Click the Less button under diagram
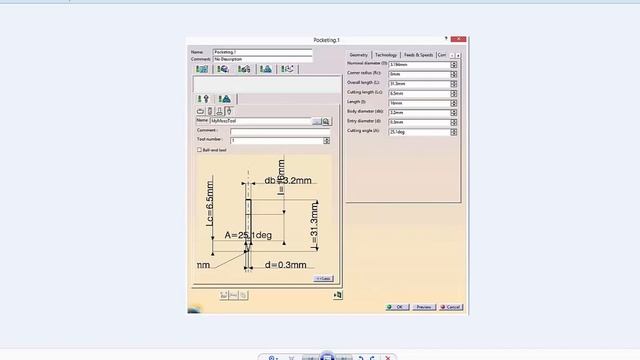This screenshot has height=360, width=640. pyautogui.click(x=323, y=278)
